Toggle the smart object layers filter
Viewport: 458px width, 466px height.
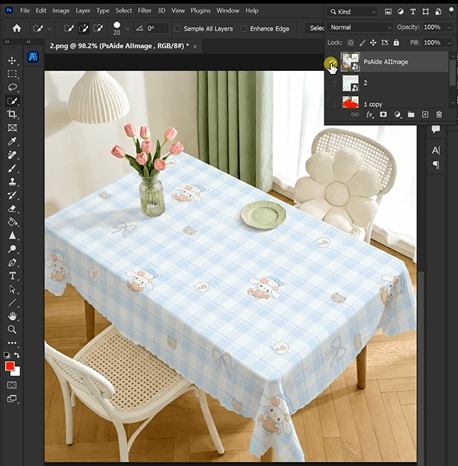click(x=438, y=12)
